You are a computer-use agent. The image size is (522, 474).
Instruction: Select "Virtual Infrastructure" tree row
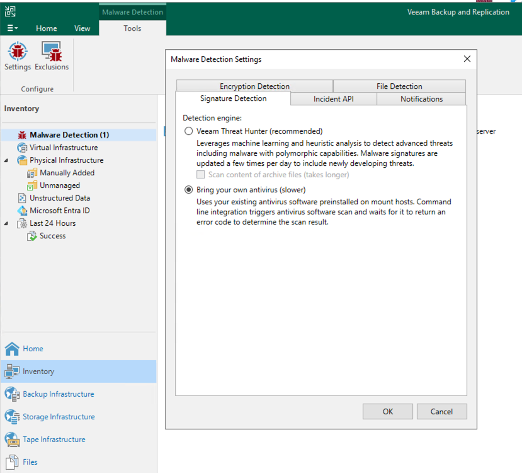pyautogui.click(x=79, y=147)
